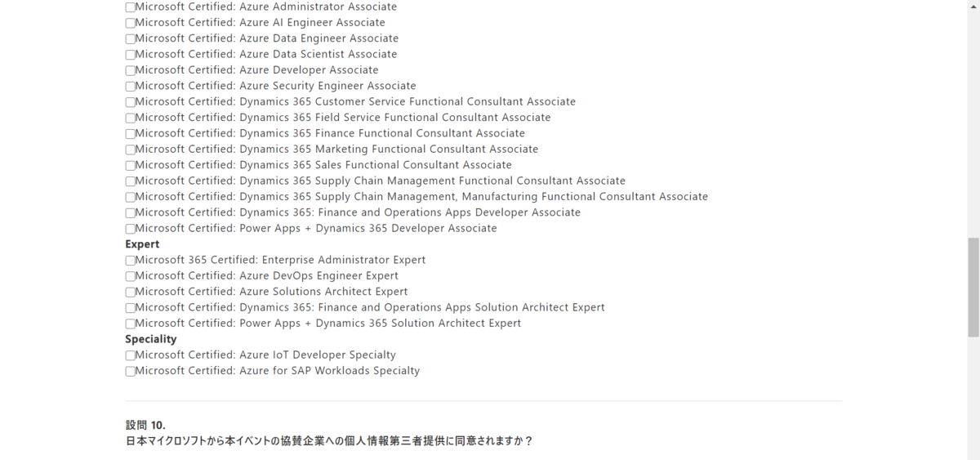Check Azure Solutions Architect Expert checkbox
The width and height of the screenshot is (980, 460).
click(x=131, y=293)
